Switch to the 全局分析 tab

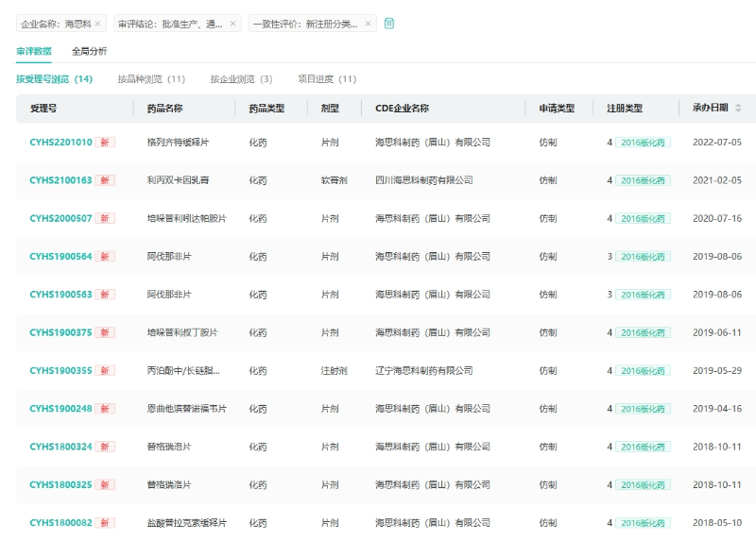(x=90, y=51)
